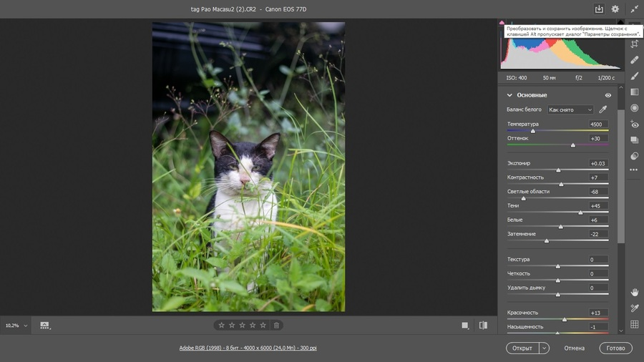This screenshot has width=644, height=362.
Task: Rate the photo five stars
Action: tap(263, 325)
